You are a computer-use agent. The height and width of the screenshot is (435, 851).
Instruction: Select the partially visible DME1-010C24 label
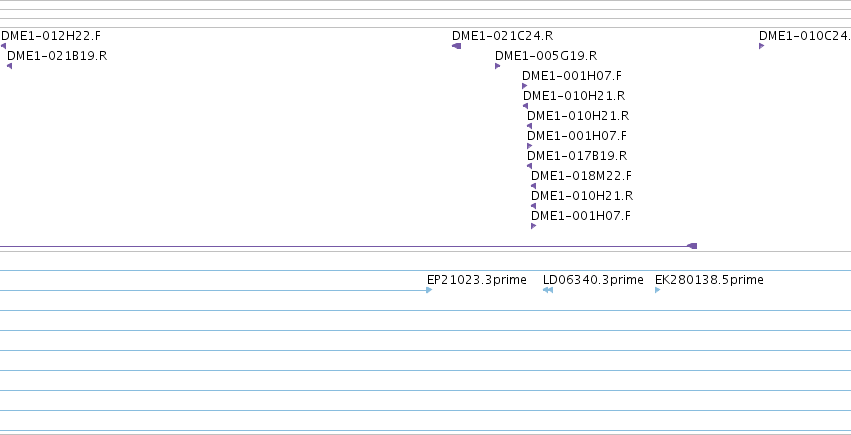805,36
